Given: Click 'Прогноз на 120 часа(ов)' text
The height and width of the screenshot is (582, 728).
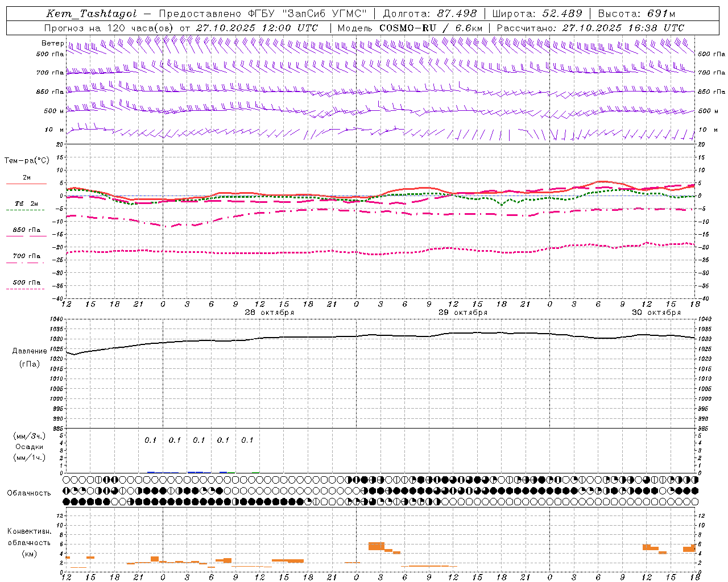Looking at the screenshot, I should coord(109,28).
